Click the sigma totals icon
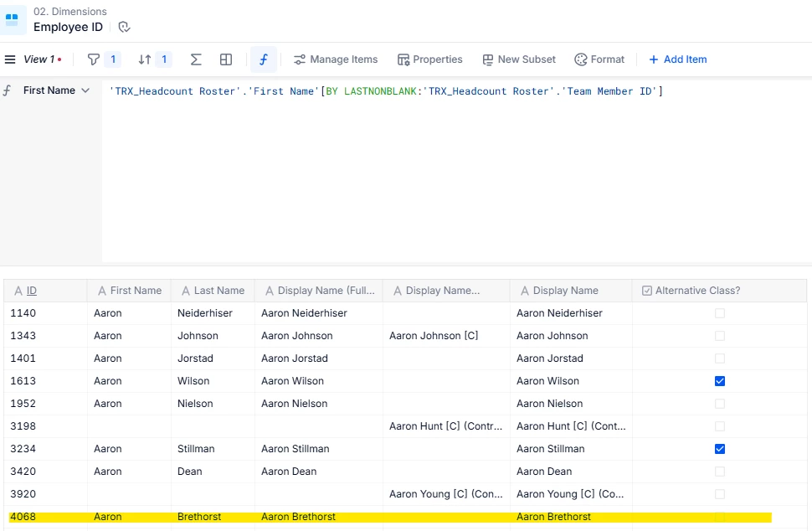Image resolution: width=812 pixels, height=531 pixels. [x=196, y=59]
